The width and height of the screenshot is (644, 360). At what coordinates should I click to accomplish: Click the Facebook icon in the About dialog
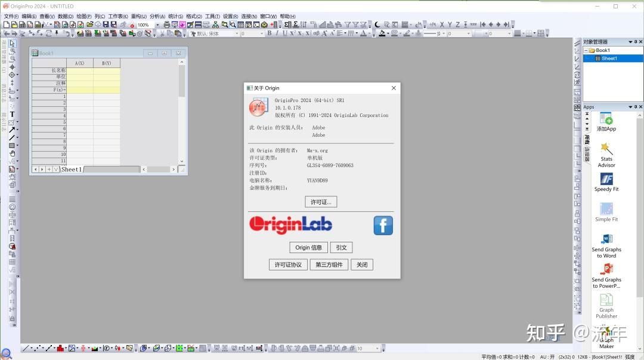coord(383,225)
